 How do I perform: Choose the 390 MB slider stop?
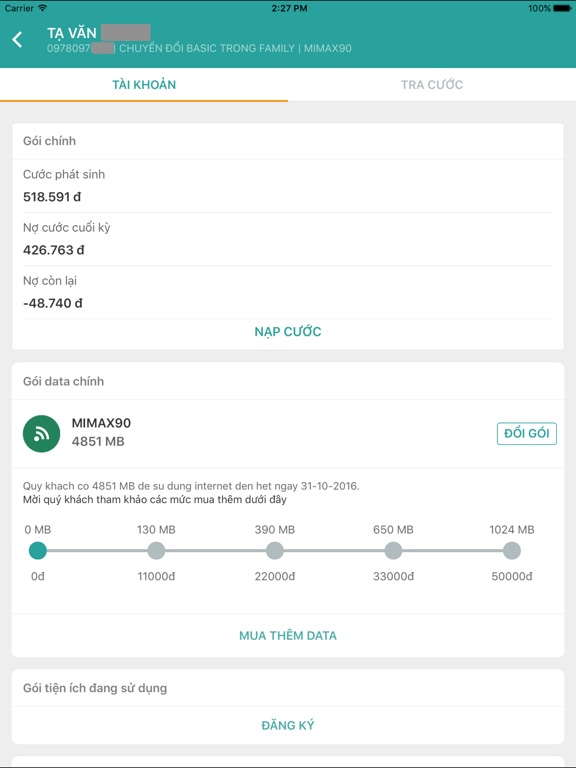[x=275, y=551]
